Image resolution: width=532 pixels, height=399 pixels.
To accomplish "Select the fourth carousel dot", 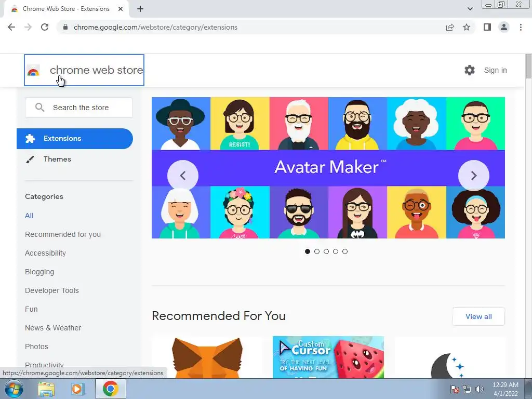I will pyautogui.click(x=336, y=251).
